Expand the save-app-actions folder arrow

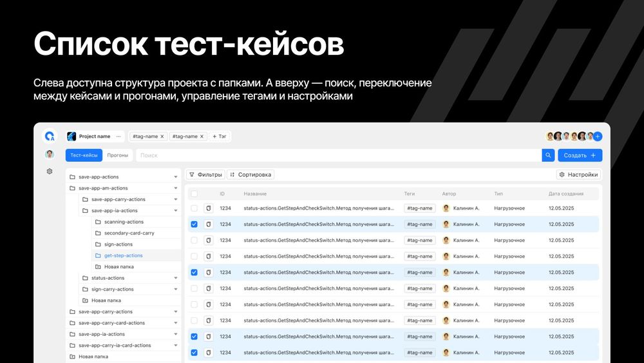176,177
